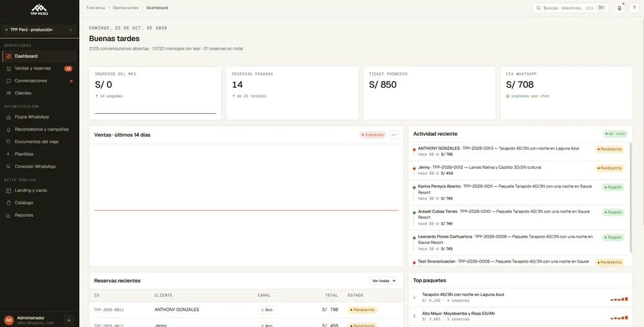Open Tarapoto 4D/3N con noche en Laguna Azul package
Image resolution: width=644 pixels, height=327 pixels.
coord(520,297)
